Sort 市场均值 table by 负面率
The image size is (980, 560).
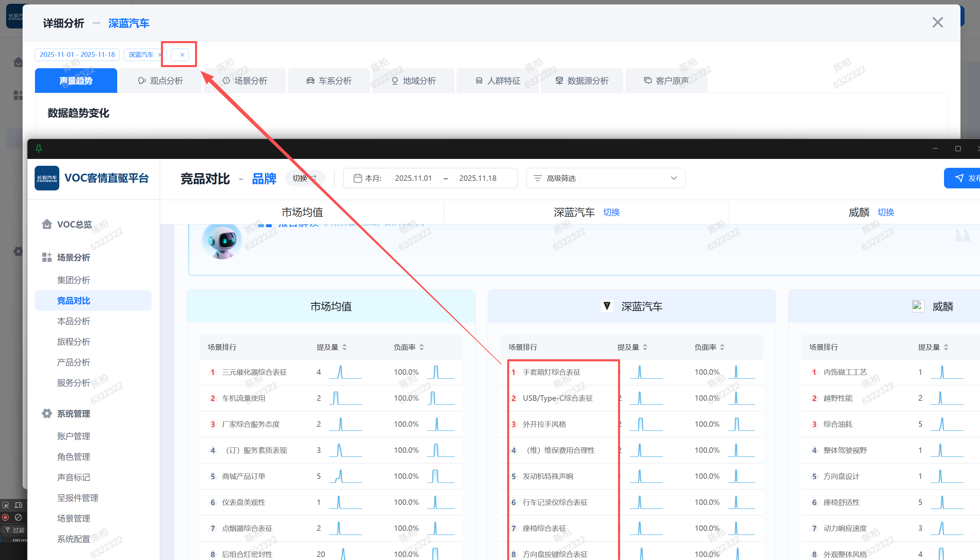(x=422, y=347)
